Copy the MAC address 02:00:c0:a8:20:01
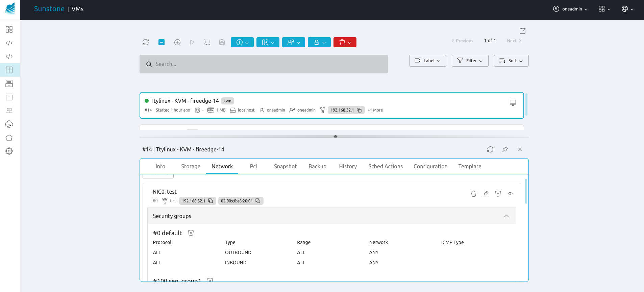The image size is (644, 292). tap(258, 201)
